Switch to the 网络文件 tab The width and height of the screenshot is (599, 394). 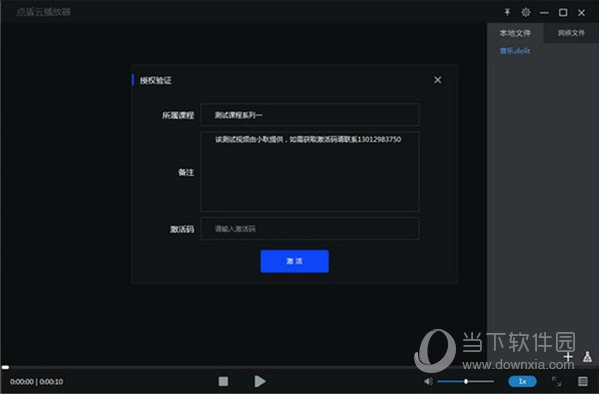(x=571, y=33)
